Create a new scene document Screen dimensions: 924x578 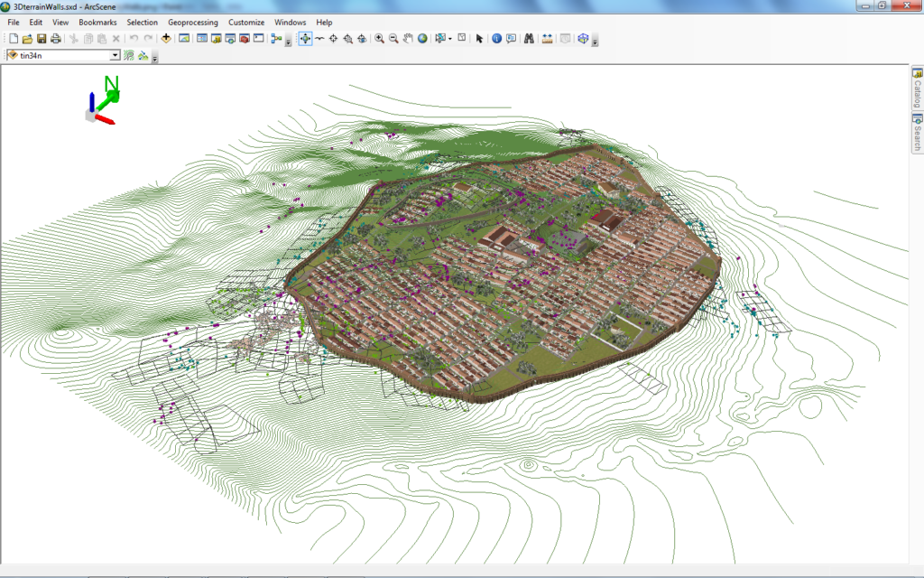[13, 39]
